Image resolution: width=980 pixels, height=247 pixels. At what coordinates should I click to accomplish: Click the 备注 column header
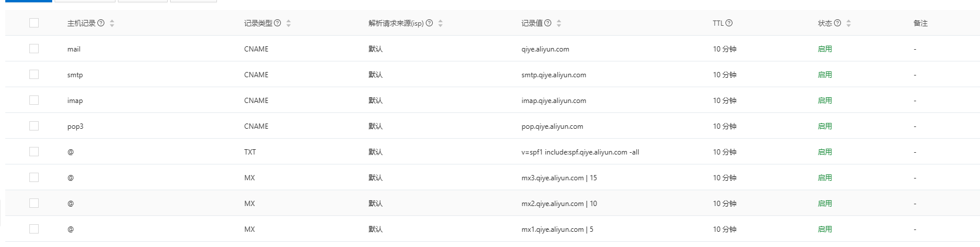point(920,23)
